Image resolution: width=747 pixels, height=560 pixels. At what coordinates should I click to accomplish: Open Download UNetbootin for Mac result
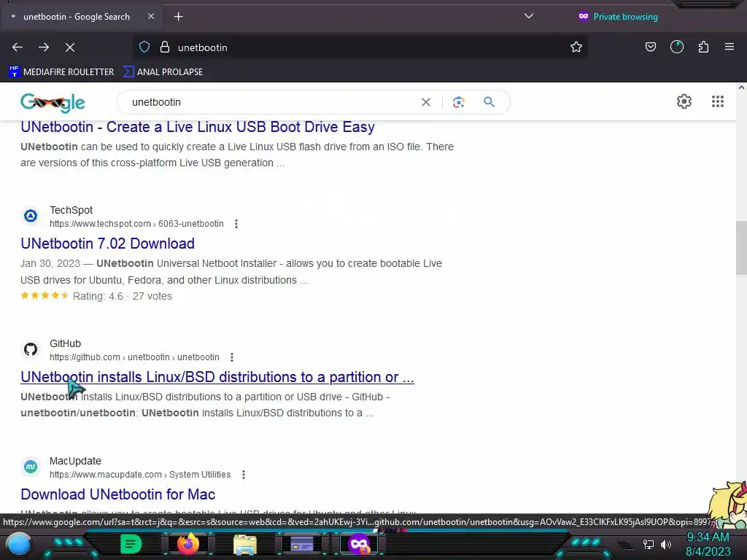pos(118,495)
